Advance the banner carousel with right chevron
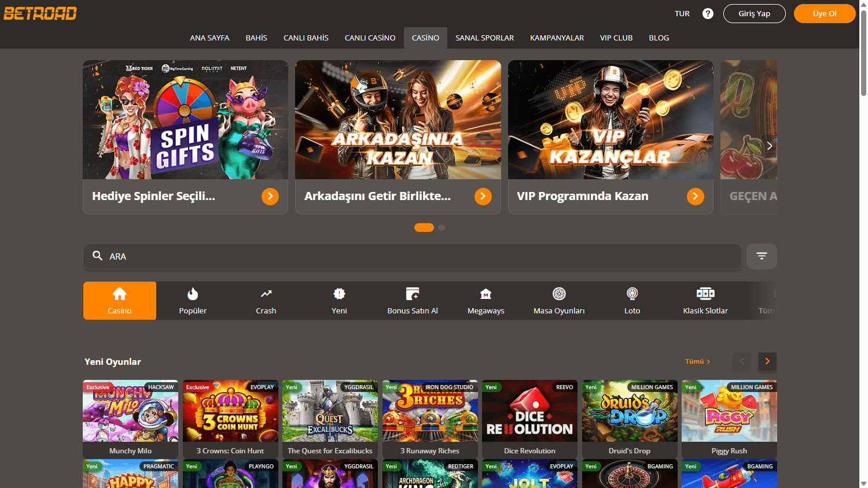Image resolution: width=868 pixels, height=488 pixels. [x=770, y=146]
